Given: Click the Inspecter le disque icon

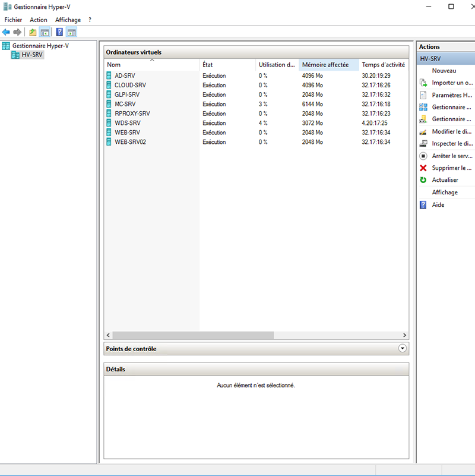Looking at the screenshot, I should point(423,144).
